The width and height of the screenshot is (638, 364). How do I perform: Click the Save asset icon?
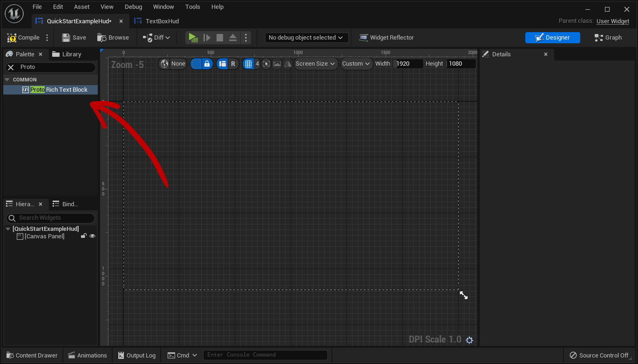pyautogui.click(x=66, y=38)
